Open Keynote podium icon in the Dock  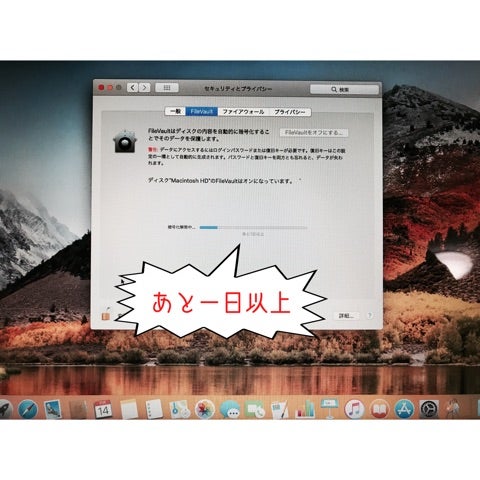click(x=330, y=409)
